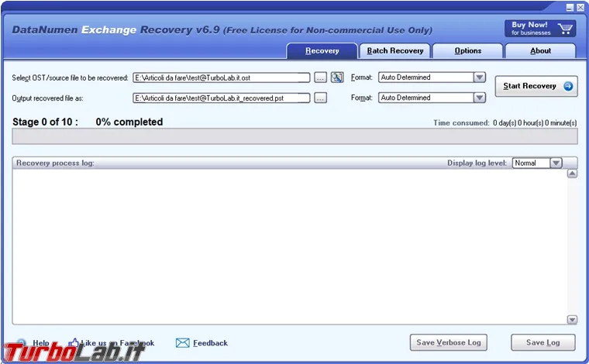The height and width of the screenshot is (364, 589).
Task: Browse for the source OST file
Action: [320, 77]
